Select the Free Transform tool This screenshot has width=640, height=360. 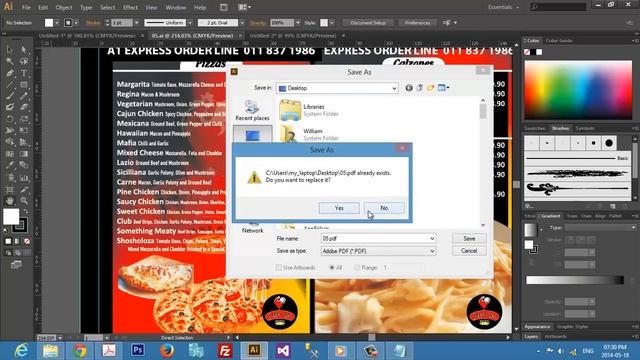24,131
